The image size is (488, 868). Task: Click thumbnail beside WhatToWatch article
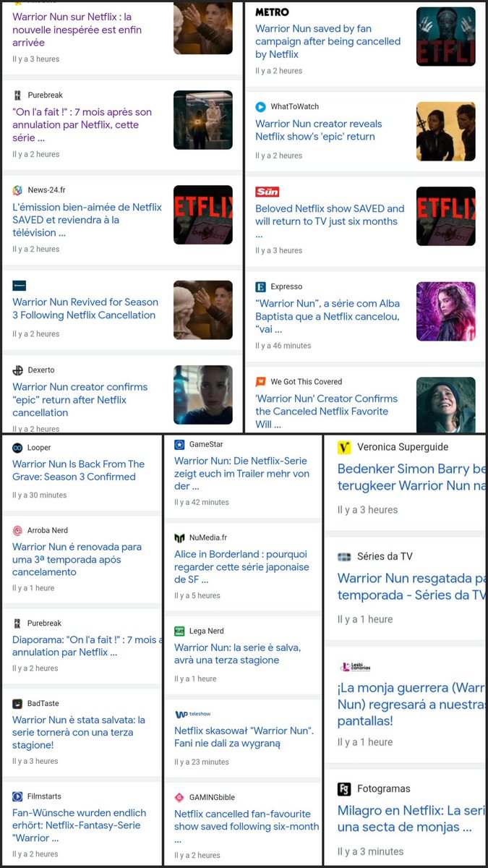tap(446, 132)
